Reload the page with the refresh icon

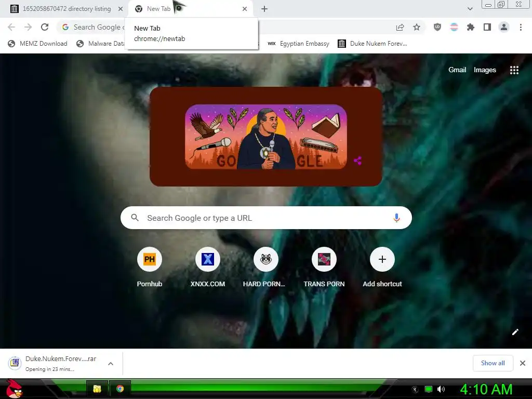(45, 27)
